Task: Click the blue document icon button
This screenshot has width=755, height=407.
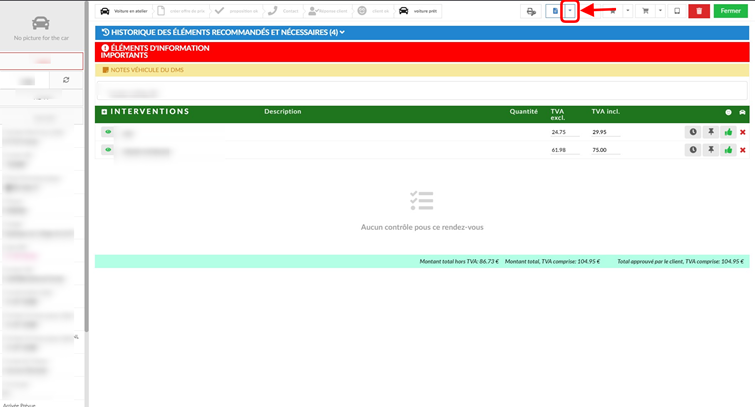Action: click(554, 11)
